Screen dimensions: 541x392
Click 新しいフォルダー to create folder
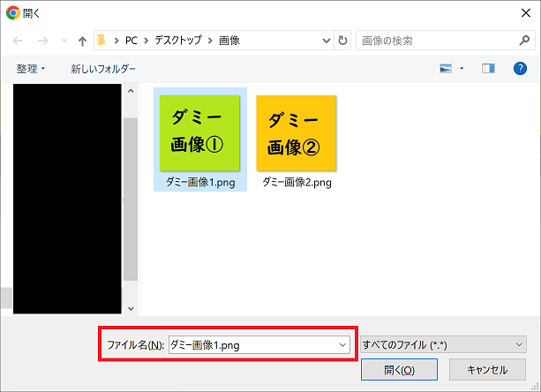pyautogui.click(x=103, y=69)
